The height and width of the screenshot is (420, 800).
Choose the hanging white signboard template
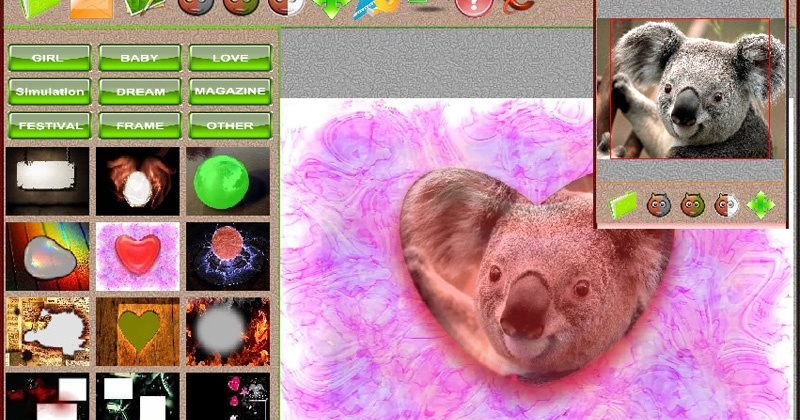click(47, 181)
